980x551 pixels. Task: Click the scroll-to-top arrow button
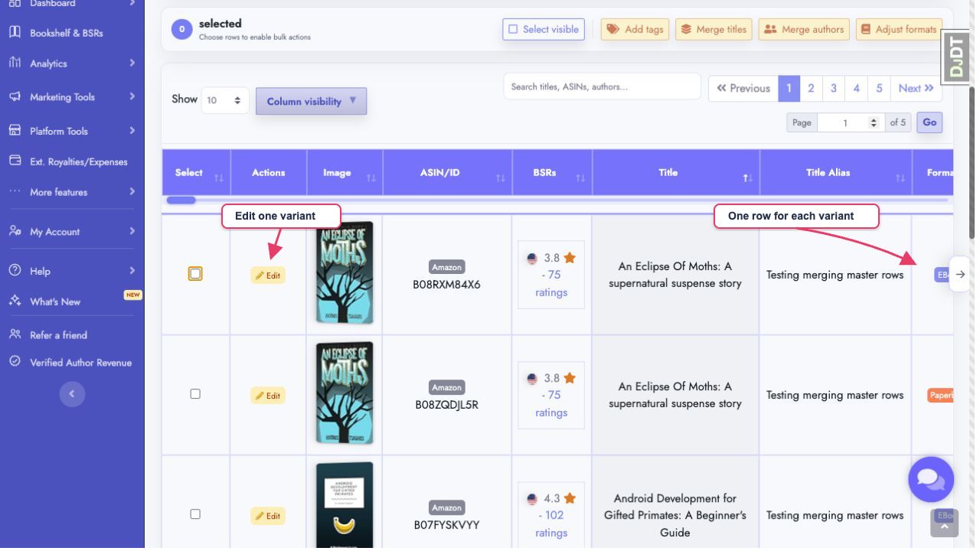tap(945, 523)
